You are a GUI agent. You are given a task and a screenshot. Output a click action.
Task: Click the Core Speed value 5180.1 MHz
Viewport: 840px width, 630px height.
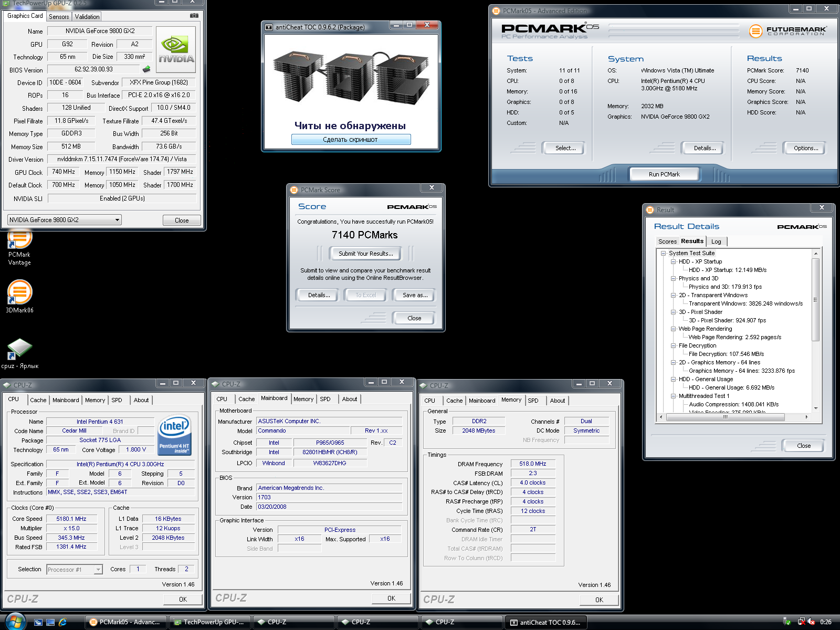click(x=71, y=519)
